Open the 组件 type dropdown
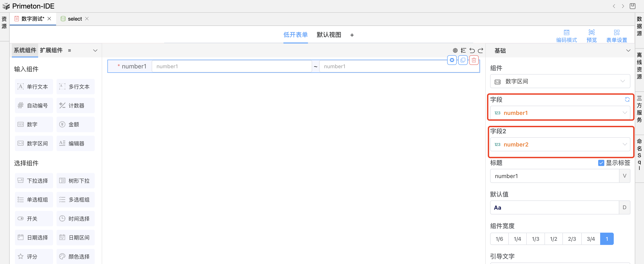 560,81
